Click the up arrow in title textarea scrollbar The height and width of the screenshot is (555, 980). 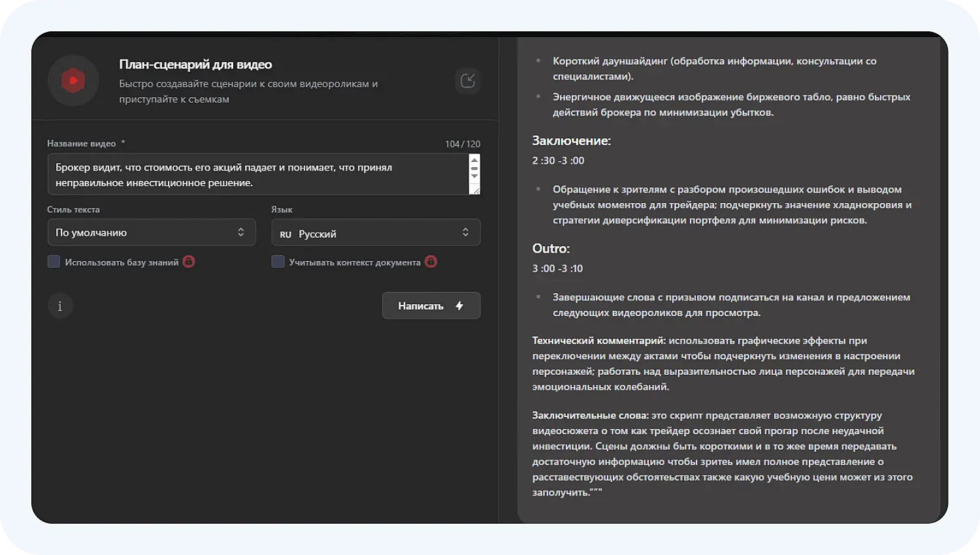pyautogui.click(x=474, y=160)
